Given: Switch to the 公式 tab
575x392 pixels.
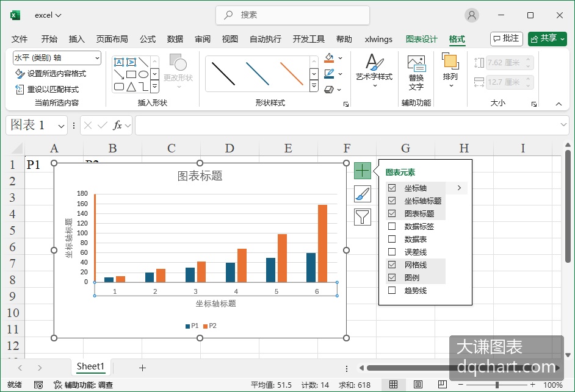Looking at the screenshot, I should pos(148,39).
